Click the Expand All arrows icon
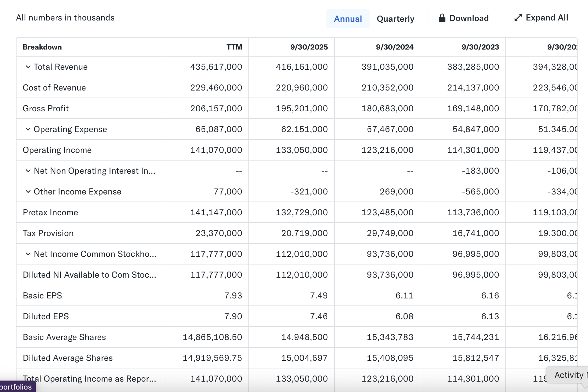The height and width of the screenshot is (392, 588). (x=518, y=18)
